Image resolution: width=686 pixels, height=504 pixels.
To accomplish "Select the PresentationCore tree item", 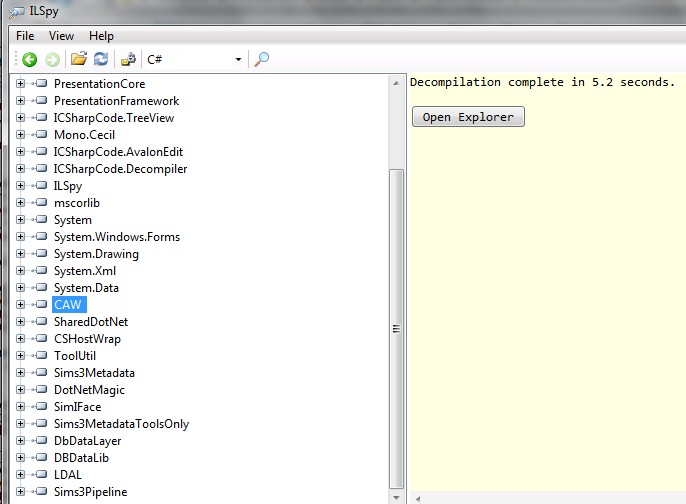I will [x=99, y=84].
